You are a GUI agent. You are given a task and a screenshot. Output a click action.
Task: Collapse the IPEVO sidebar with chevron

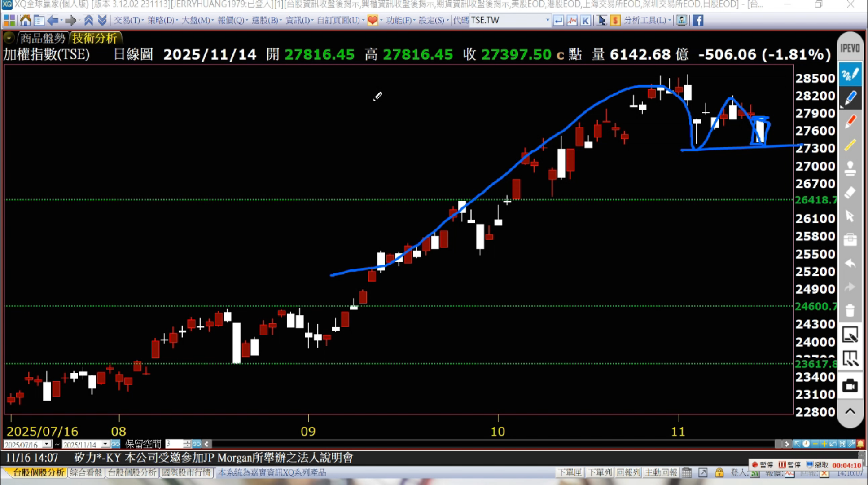(x=850, y=411)
